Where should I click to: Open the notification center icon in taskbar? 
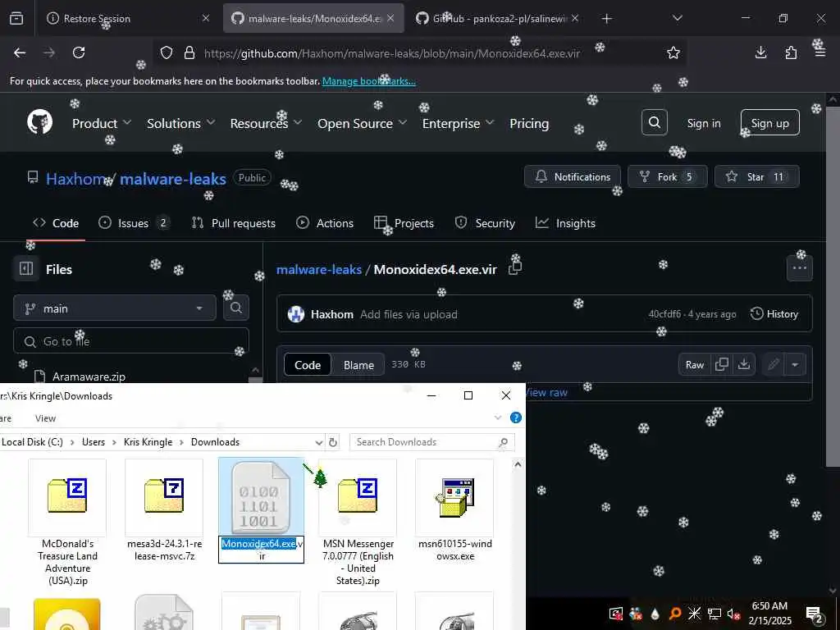pyautogui.click(x=815, y=614)
